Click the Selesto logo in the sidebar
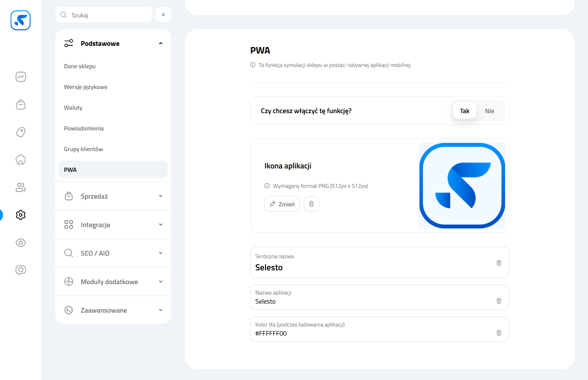This screenshot has width=588, height=380. tap(21, 20)
